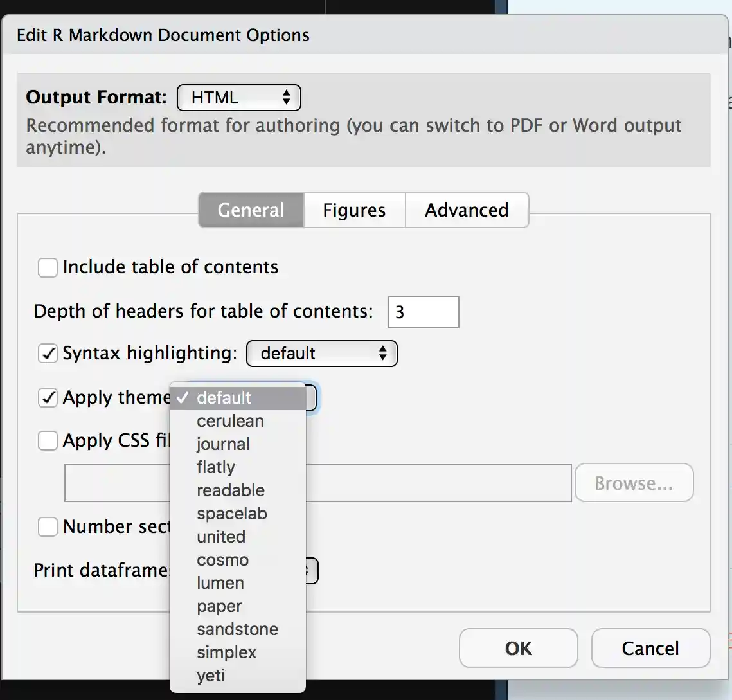Viewport: 732px width, 700px height.
Task: Pick sandstone from the theme list
Action: point(237,629)
